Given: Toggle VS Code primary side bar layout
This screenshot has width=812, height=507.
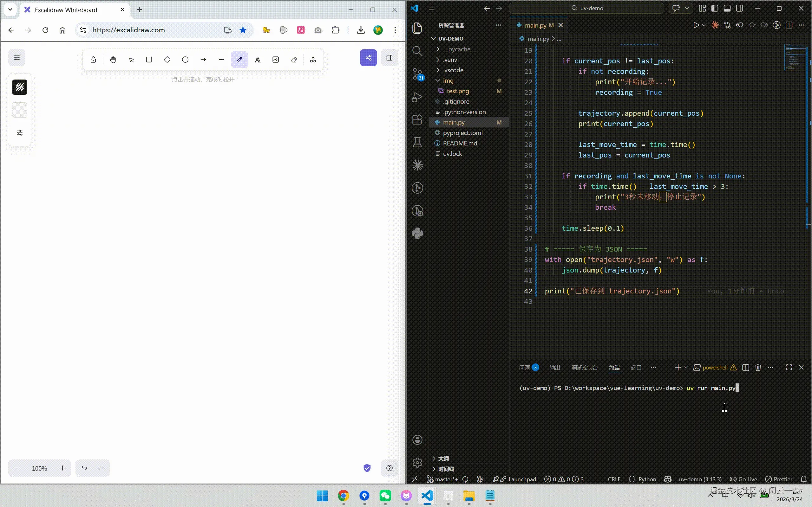Looking at the screenshot, I should [x=715, y=8].
